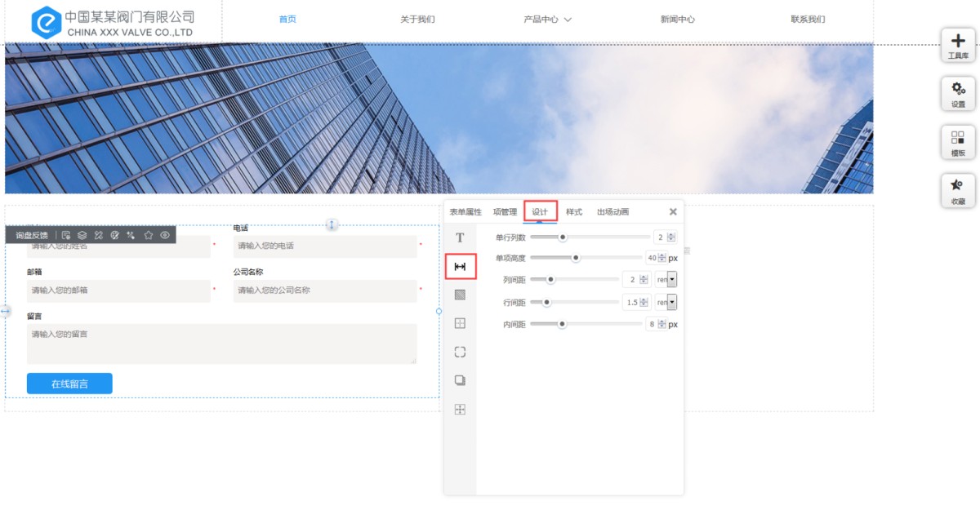Click the 公司名称 input field
Image resolution: width=980 pixels, height=506 pixels.
(x=324, y=291)
